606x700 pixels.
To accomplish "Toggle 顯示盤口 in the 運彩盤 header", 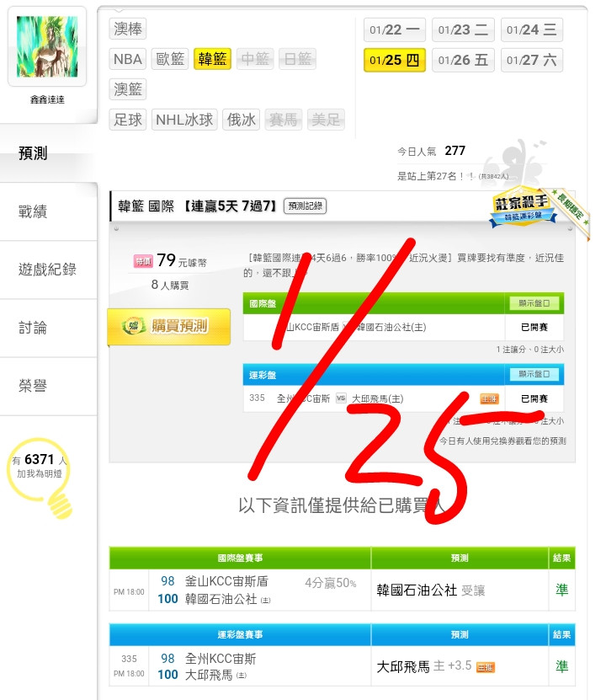I will pyautogui.click(x=534, y=374).
